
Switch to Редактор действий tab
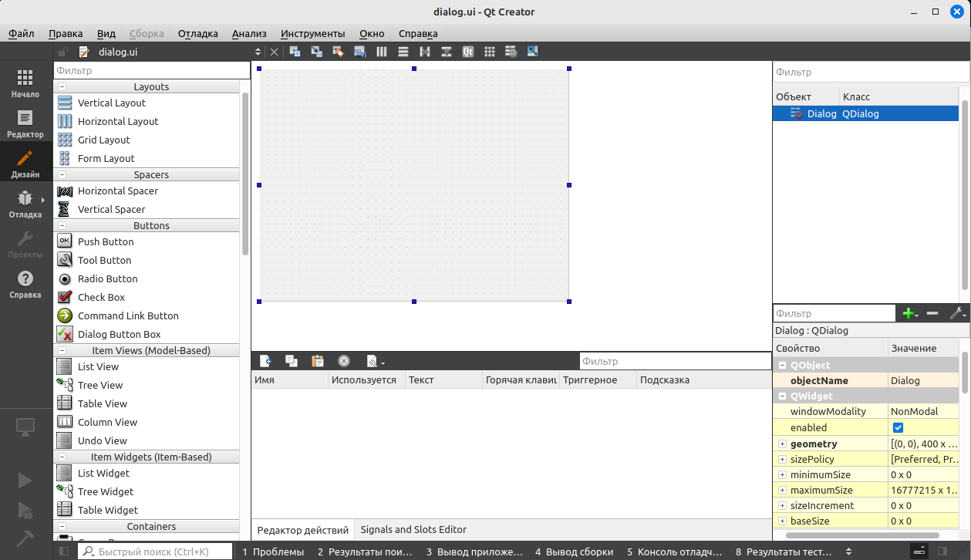pyautogui.click(x=303, y=530)
